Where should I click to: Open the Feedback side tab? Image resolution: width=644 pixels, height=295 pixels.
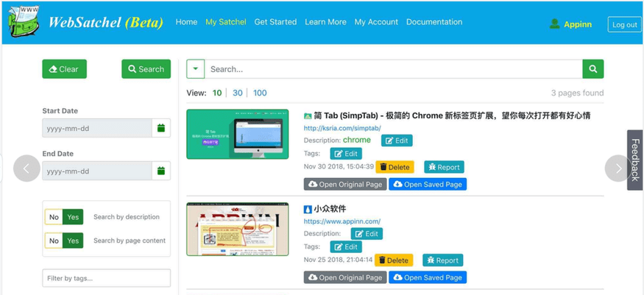tap(635, 160)
